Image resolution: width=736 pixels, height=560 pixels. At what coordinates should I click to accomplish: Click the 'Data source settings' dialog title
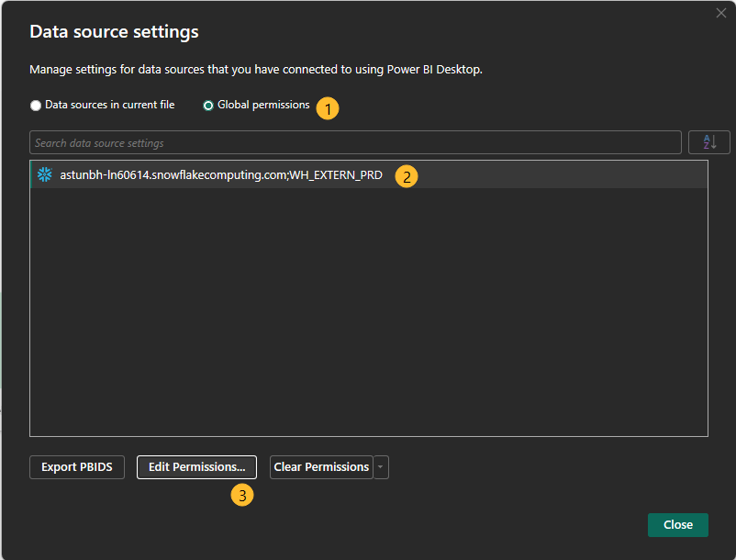pyautogui.click(x=114, y=32)
